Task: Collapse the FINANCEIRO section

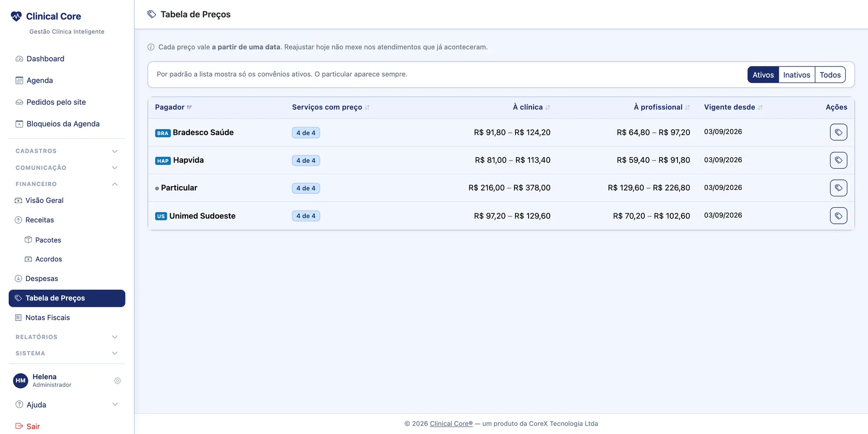Action: point(67,184)
